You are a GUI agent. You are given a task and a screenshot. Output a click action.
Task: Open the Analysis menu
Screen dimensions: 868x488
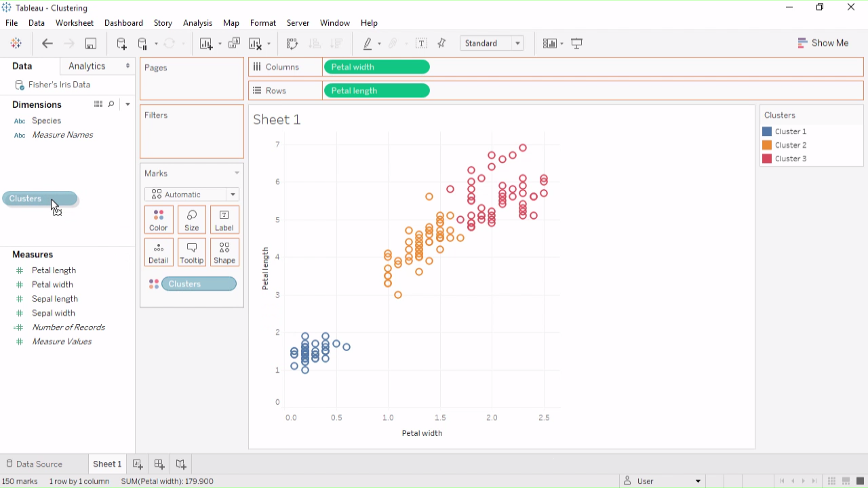(197, 23)
